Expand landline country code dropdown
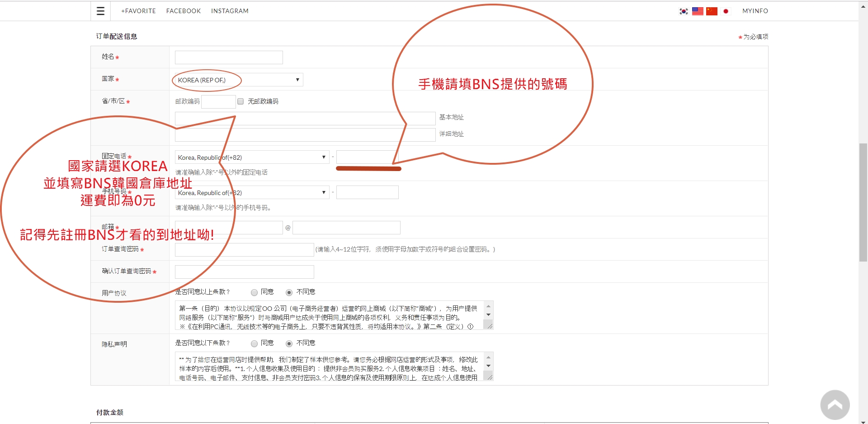The image size is (868, 424). [252, 157]
